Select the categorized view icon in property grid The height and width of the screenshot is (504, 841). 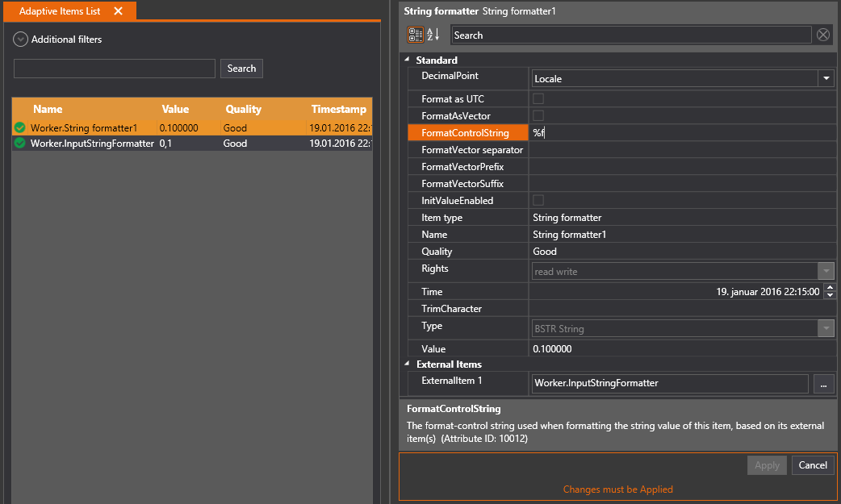tap(416, 35)
